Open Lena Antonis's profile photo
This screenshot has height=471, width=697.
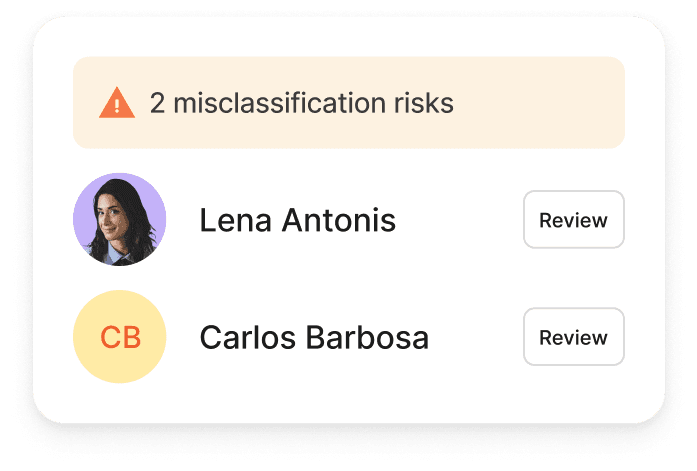[120, 220]
